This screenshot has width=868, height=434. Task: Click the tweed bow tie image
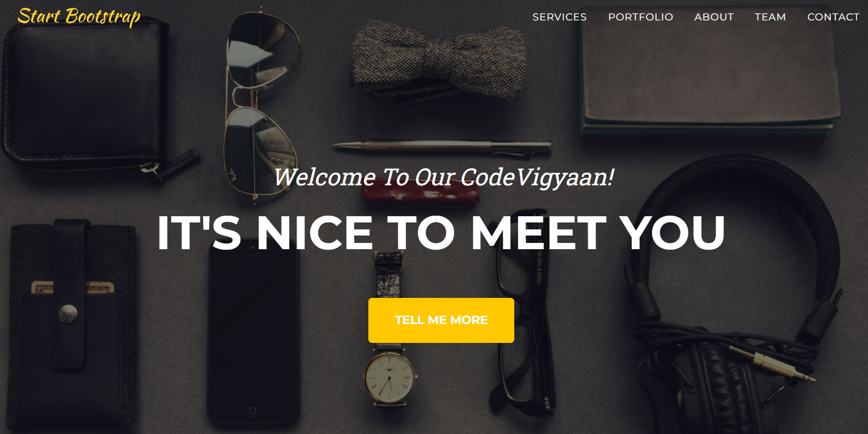point(438,60)
